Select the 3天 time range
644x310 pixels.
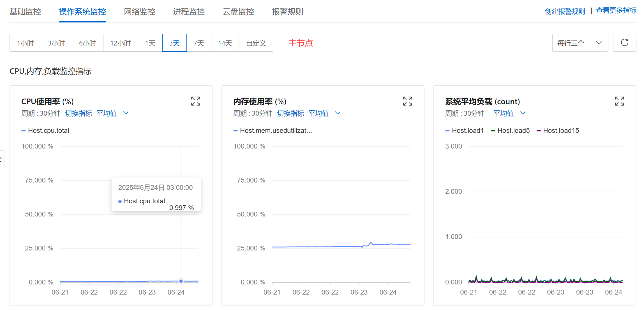(174, 43)
